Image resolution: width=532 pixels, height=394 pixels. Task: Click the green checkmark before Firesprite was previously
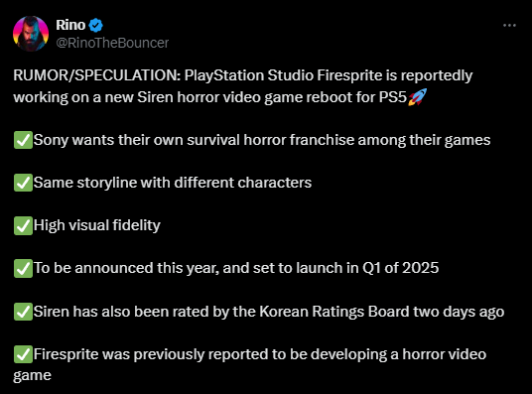(x=23, y=354)
